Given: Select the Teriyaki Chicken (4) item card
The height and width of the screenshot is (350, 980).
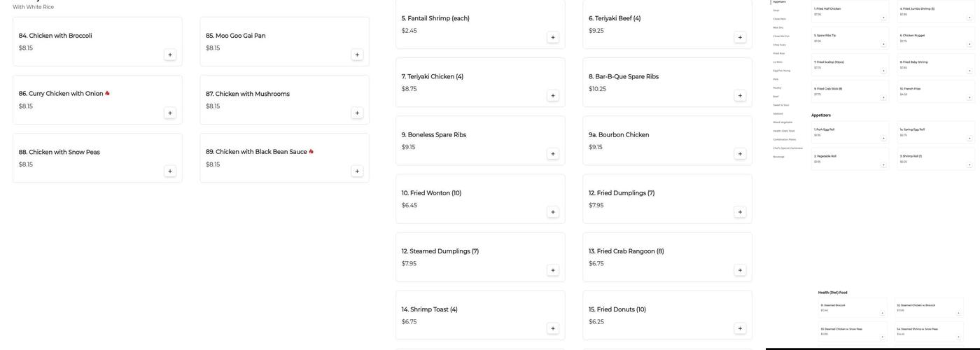Looking at the screenshot, I should [x=480, y=83].
